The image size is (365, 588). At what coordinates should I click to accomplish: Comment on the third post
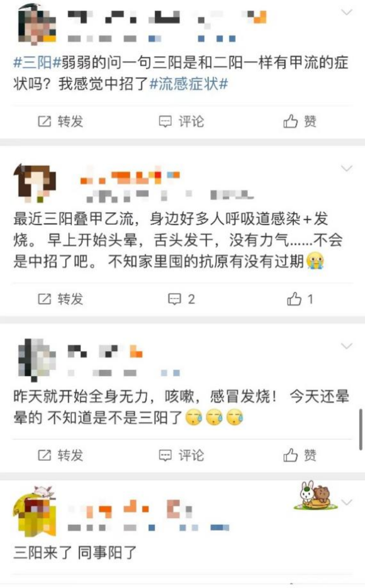181,455
